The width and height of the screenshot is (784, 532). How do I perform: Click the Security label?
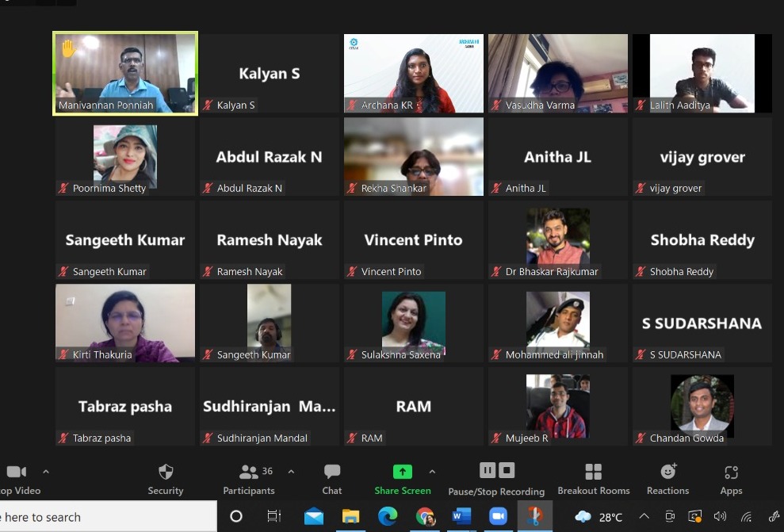[x=166, y=491]
